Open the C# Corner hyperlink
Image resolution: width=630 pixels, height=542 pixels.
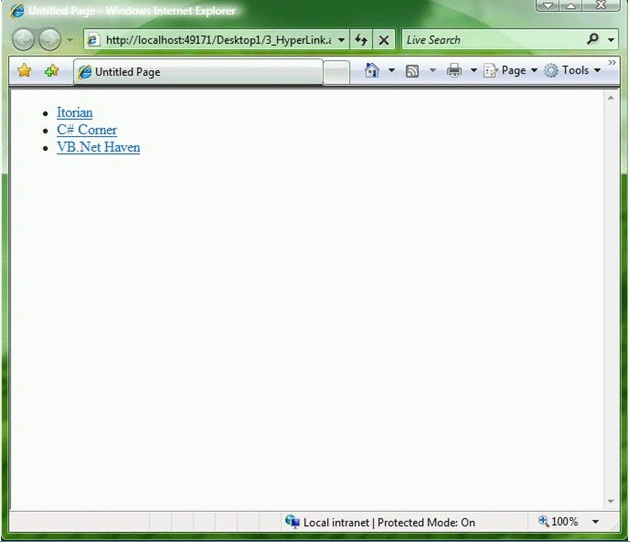point(87,130)
